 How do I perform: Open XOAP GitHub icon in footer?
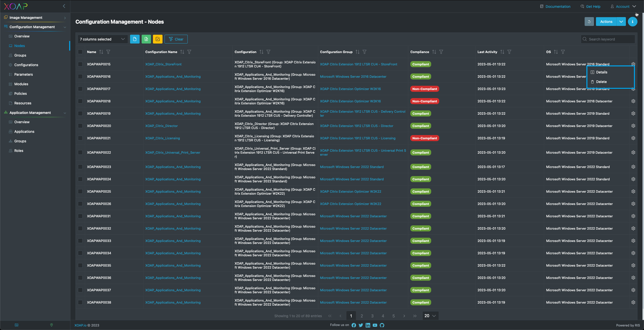(382, 325)
